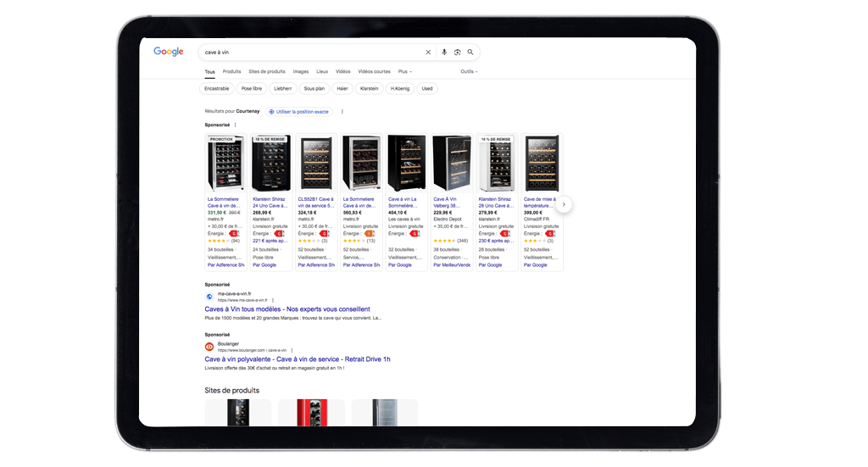The height and width of the screenshot is (467, 868).
Task: Select the Encastrable filter chip
Action: coord(217,88)
